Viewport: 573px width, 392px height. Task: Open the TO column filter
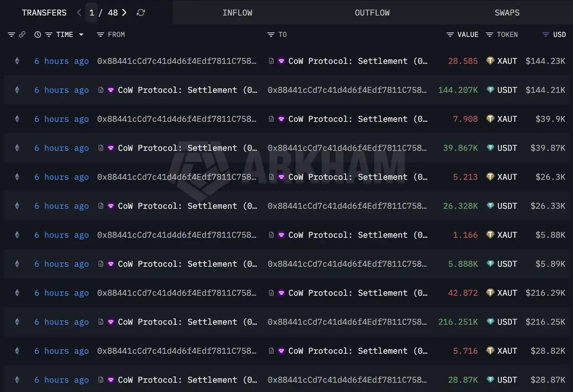pyautogui.click(x=271, y=34)
